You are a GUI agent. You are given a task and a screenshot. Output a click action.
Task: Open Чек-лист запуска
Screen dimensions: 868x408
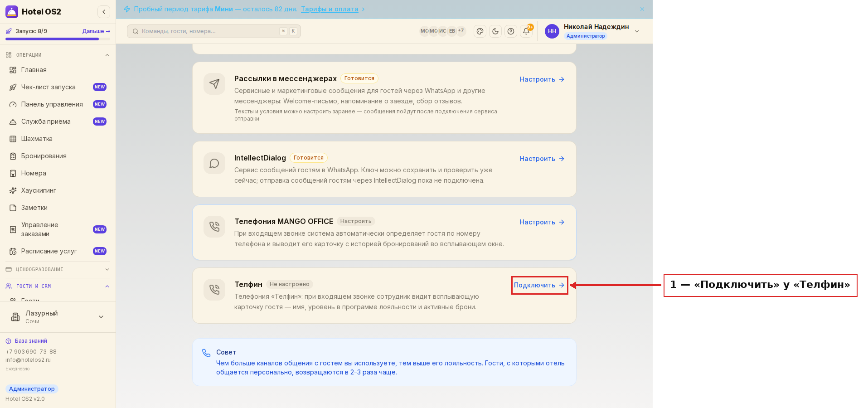click(x=58, y=87)
